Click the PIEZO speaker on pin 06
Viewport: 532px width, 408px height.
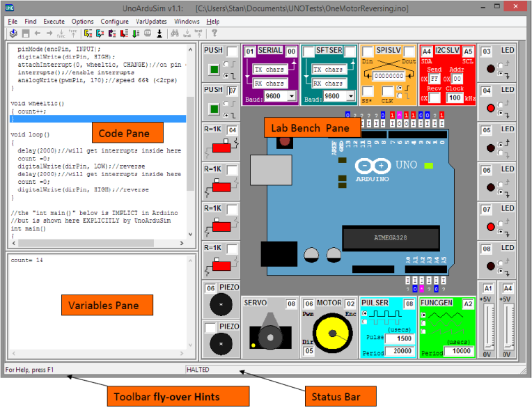click(x=221, y=304)
